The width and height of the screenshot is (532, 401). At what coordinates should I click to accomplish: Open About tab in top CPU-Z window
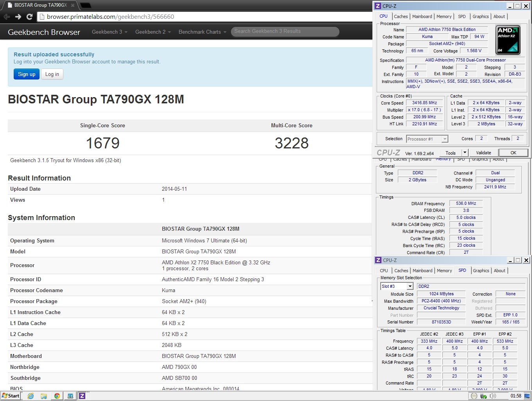click(499, 16)
